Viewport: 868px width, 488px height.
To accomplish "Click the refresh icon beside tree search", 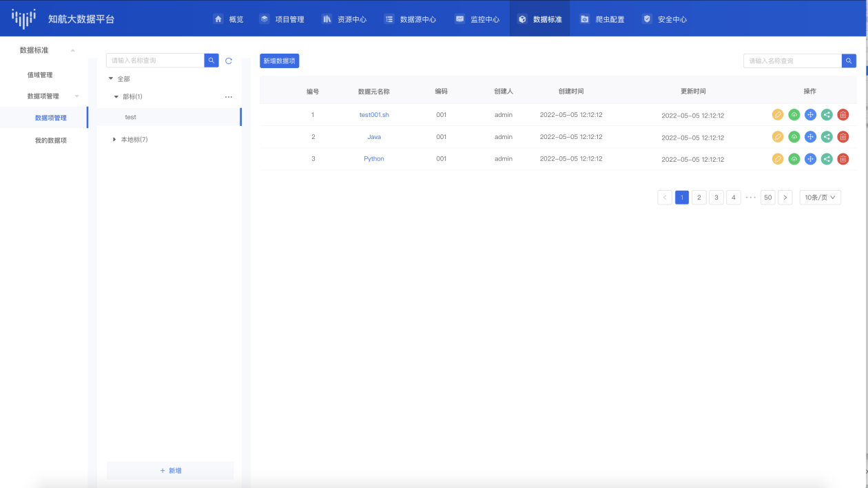I will 229,61.
